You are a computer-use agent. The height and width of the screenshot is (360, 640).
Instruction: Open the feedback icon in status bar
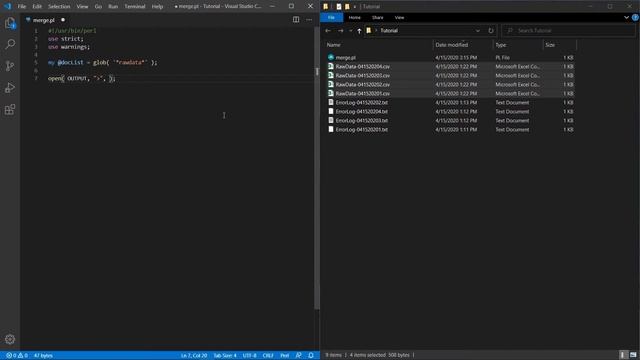point(298,356)
